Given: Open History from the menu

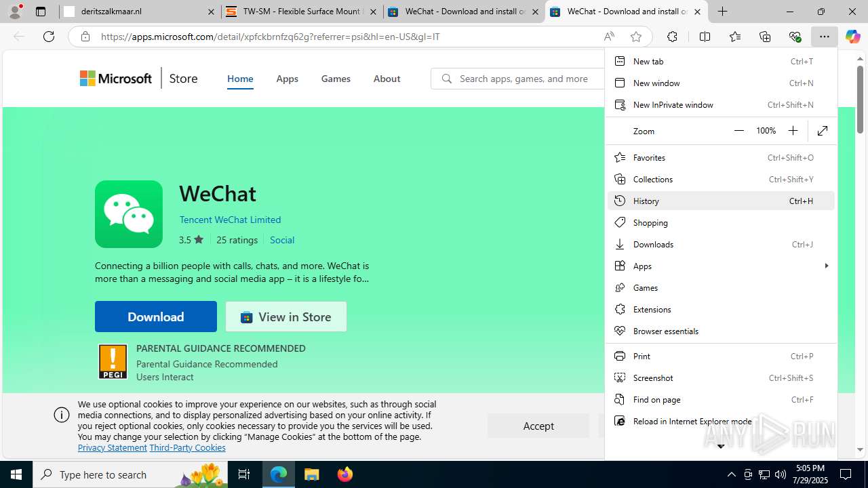Looking at the screenshot, I should coord(721,201).
